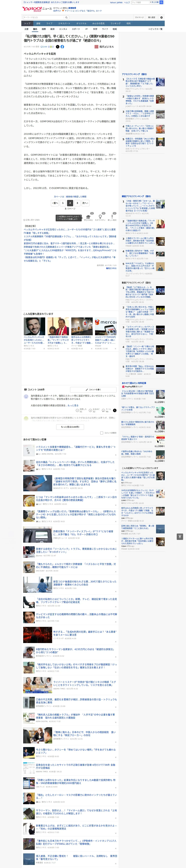Screen dimensions: 186x868
Task: Open settings via the gear icon
Action: tap(161, 18)
